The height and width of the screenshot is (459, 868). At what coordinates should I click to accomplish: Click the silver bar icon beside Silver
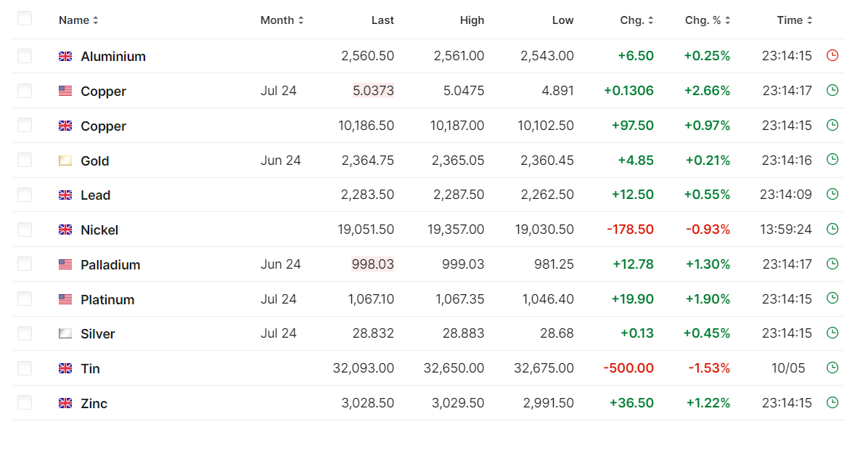[65, 334]
